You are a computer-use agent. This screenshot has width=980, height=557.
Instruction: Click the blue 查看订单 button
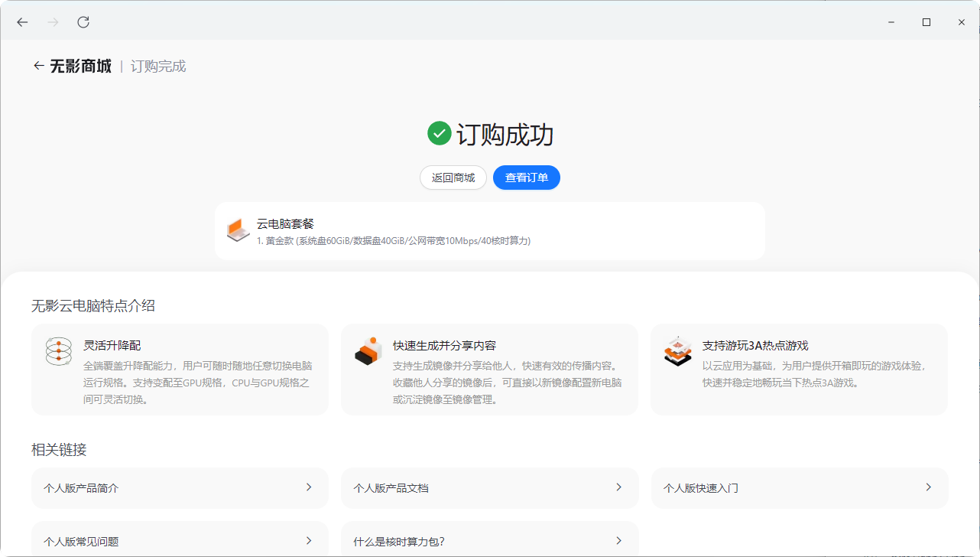tap(526, 178)
